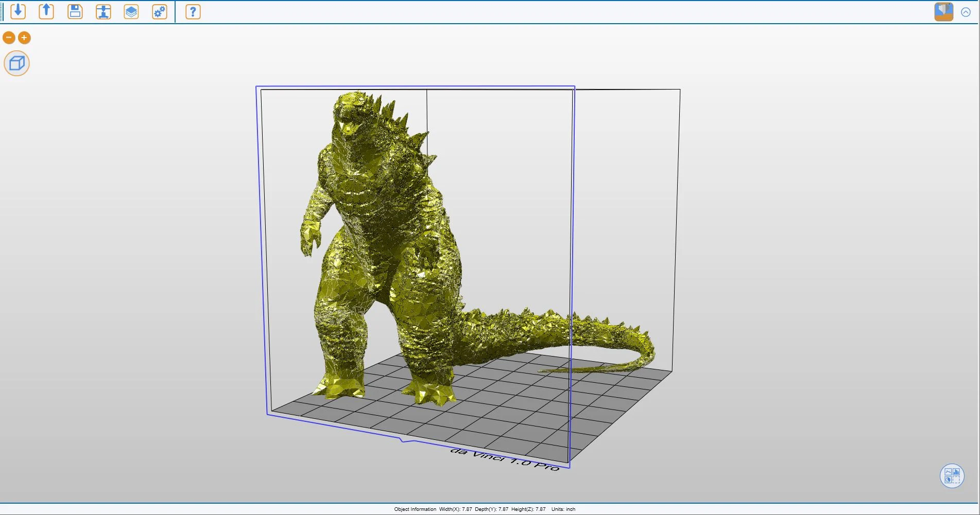Screen dimensions: 980x515
Task: Collapse the toolbar with the circled chevron
Action: (x=966, y=12)
